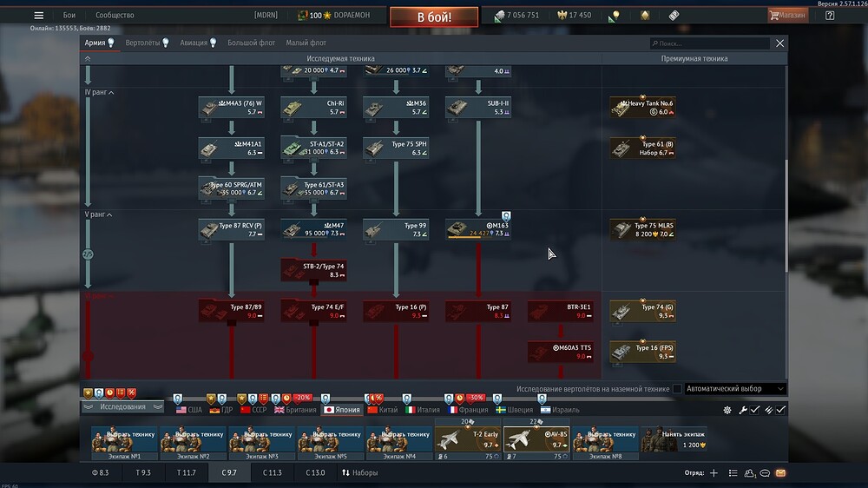The image size is (868, 488).
Task: Select the Т 11.7 preset
Action: (186, 472)
